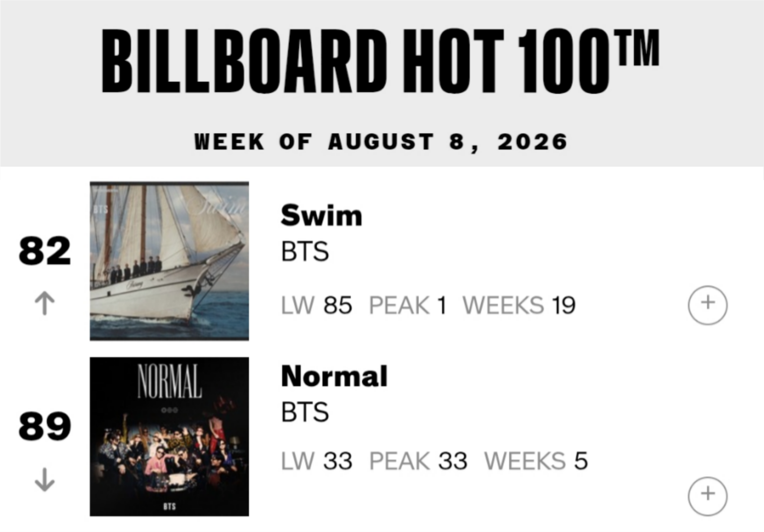Screen dimensions: 764x532
Task: Select the BTS artist name under Swim
Action: tap(305, 252)
